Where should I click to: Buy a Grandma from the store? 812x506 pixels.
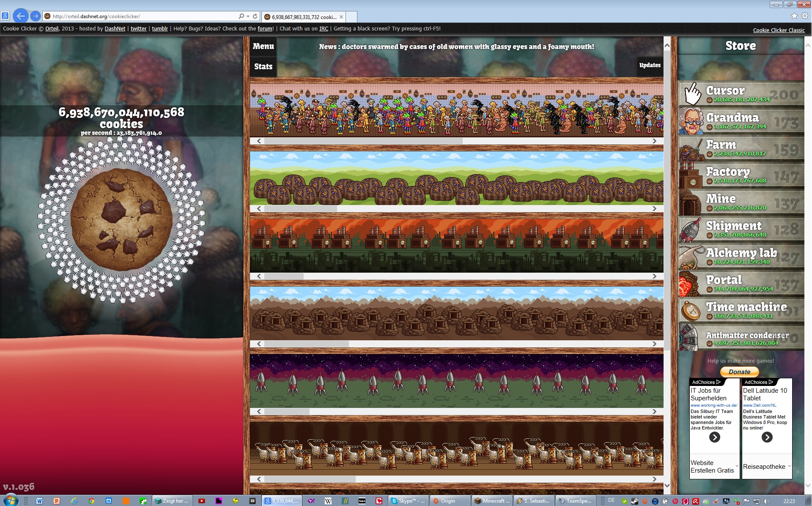tap(741, 121)
